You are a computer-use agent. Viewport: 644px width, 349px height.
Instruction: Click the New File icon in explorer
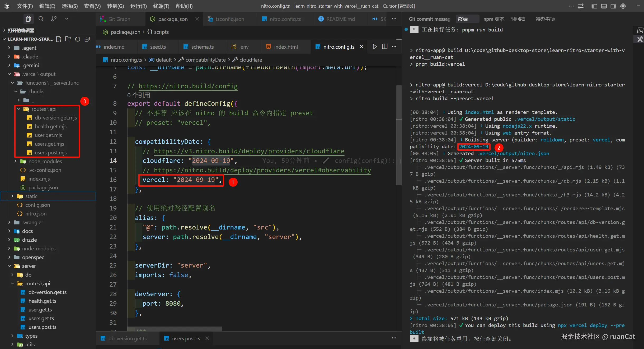[x=59, y=39]
